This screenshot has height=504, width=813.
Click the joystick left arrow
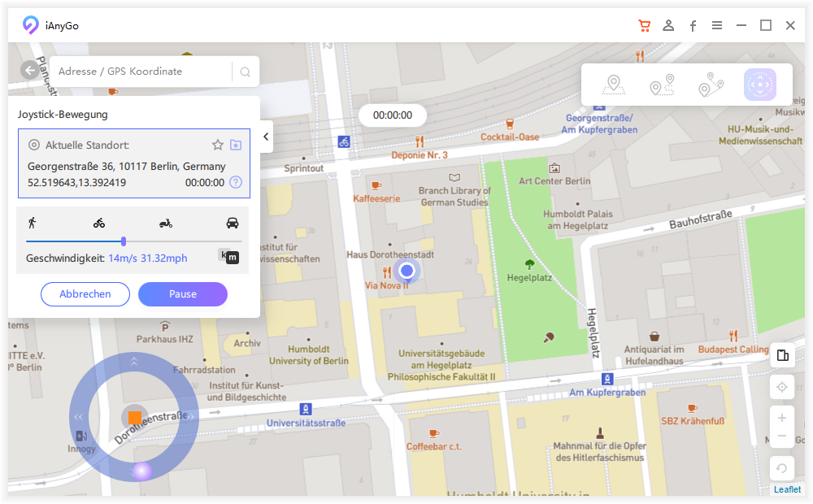tap(78, 416)
